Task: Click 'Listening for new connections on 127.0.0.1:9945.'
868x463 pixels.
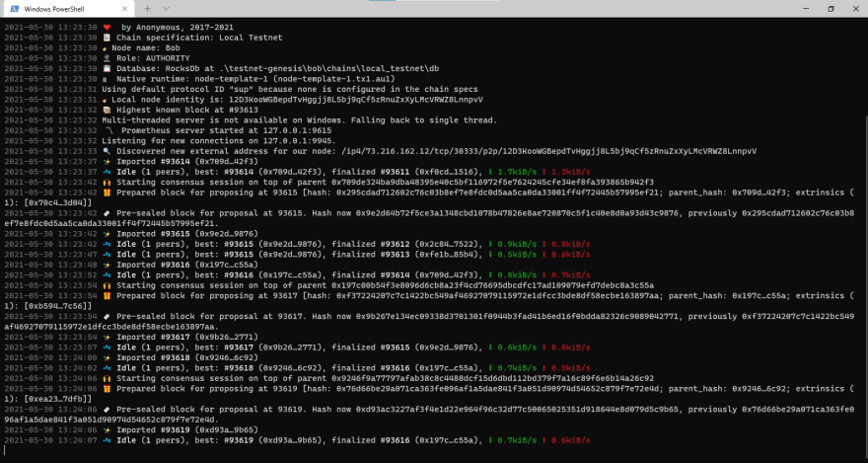Action: [x=219, y=141]
